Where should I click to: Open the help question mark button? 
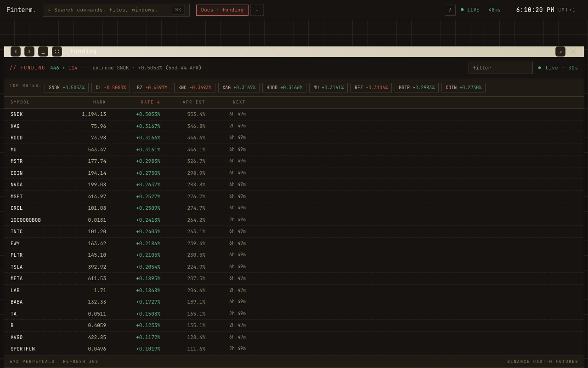point(450,10)
